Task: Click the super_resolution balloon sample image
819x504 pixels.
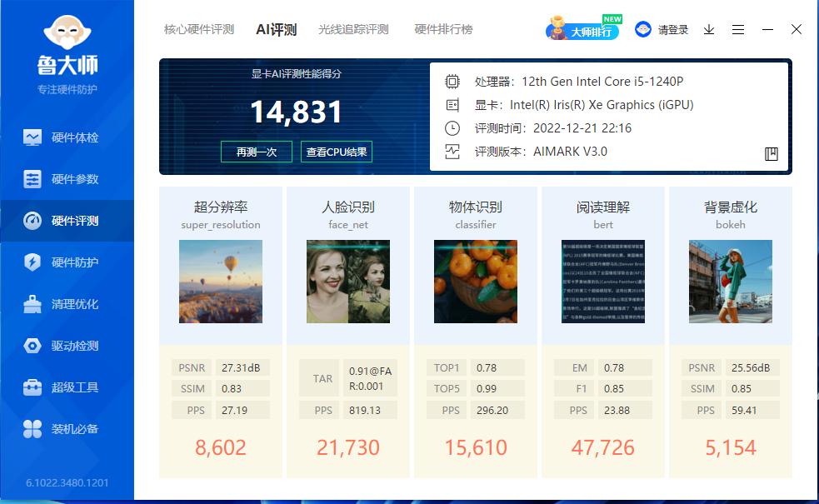Action: click(220, 281)
